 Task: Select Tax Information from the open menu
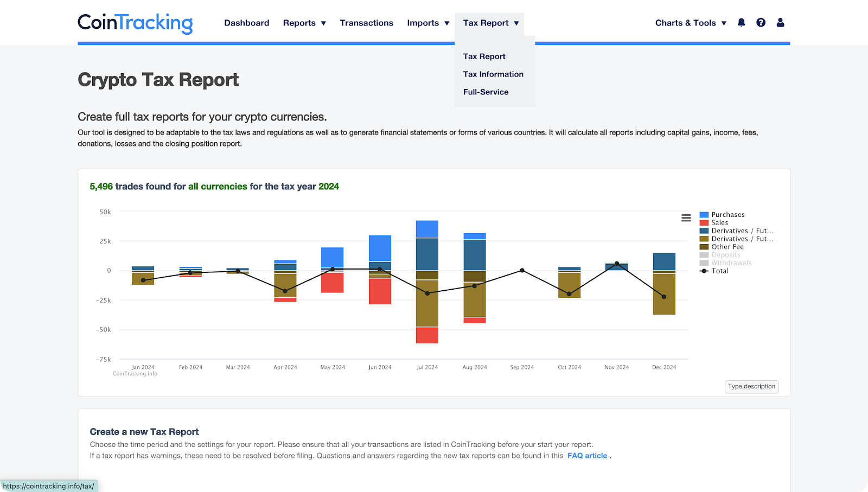tap(493, 74)
